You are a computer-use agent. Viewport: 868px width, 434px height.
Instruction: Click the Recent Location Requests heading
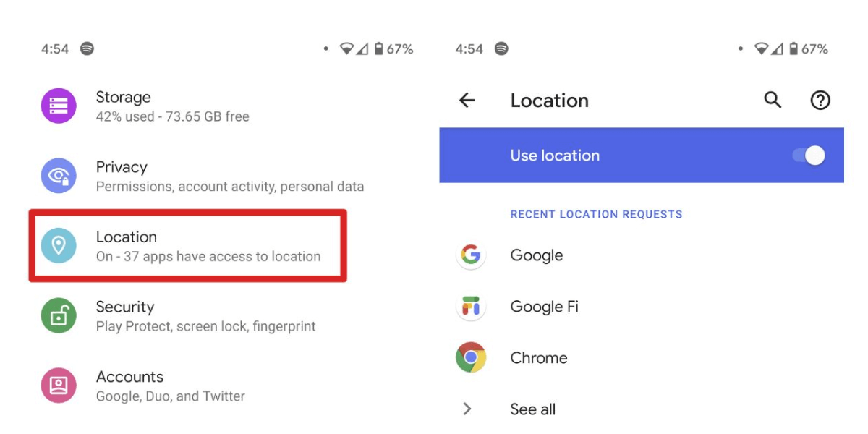point(596,214)
